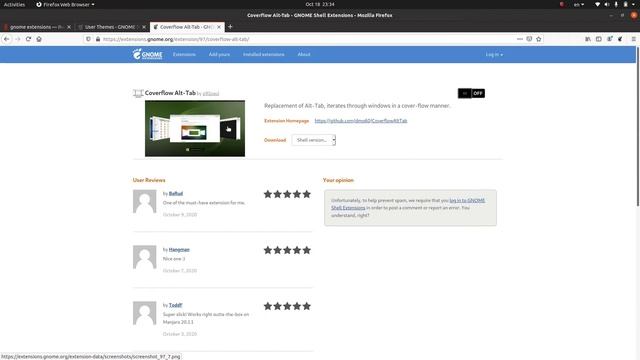Click the reader/pocket icon in address bar

529,39
